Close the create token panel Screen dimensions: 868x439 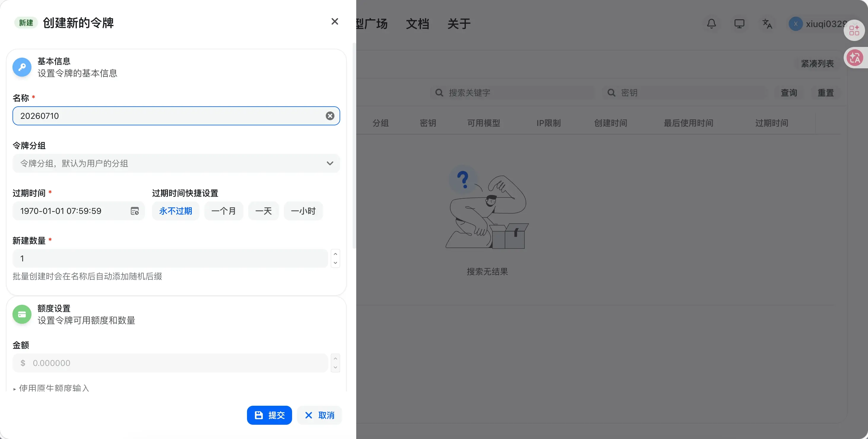tap(335, 22)
